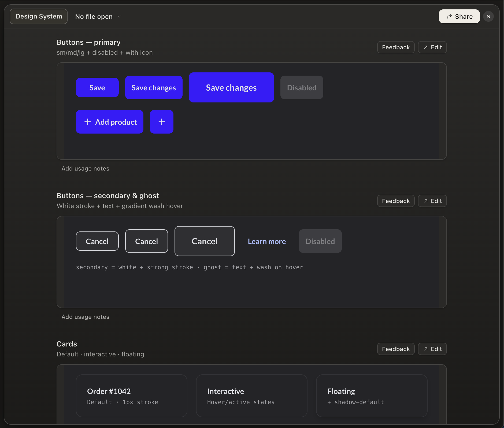Click the large Save changes button

pos(231,88)
